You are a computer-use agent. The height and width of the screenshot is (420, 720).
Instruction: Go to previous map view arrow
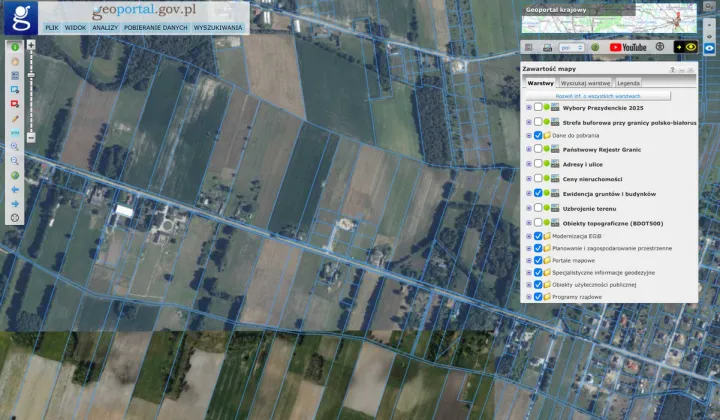click(15, 189)
